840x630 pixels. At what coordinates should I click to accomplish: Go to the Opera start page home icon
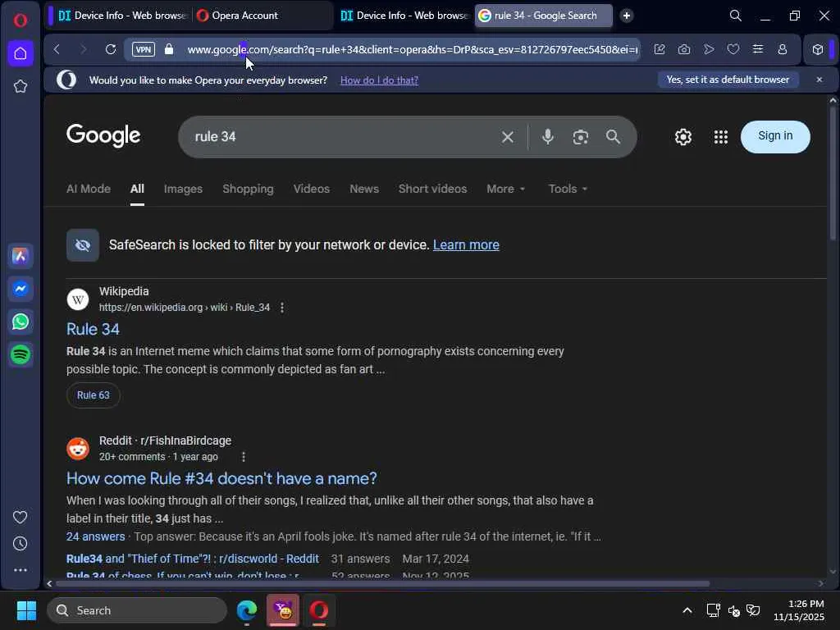coord(21,53)
